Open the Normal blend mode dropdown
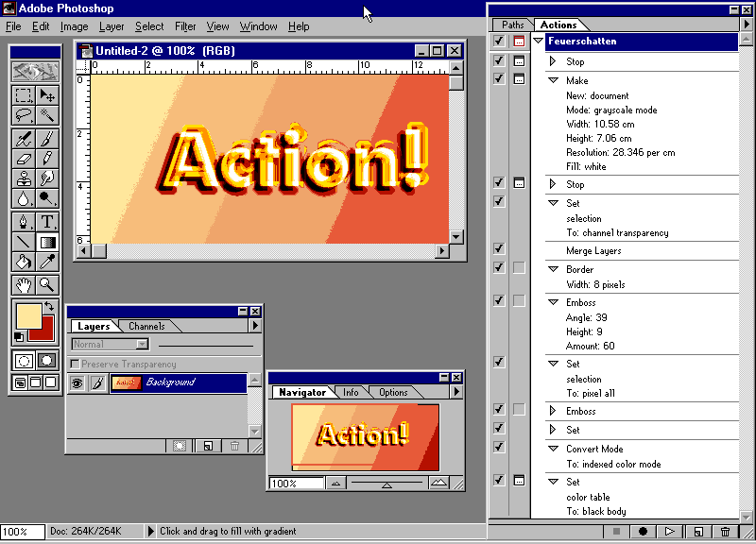The width and height of the screenshot is (756, 544). (142, 344)
